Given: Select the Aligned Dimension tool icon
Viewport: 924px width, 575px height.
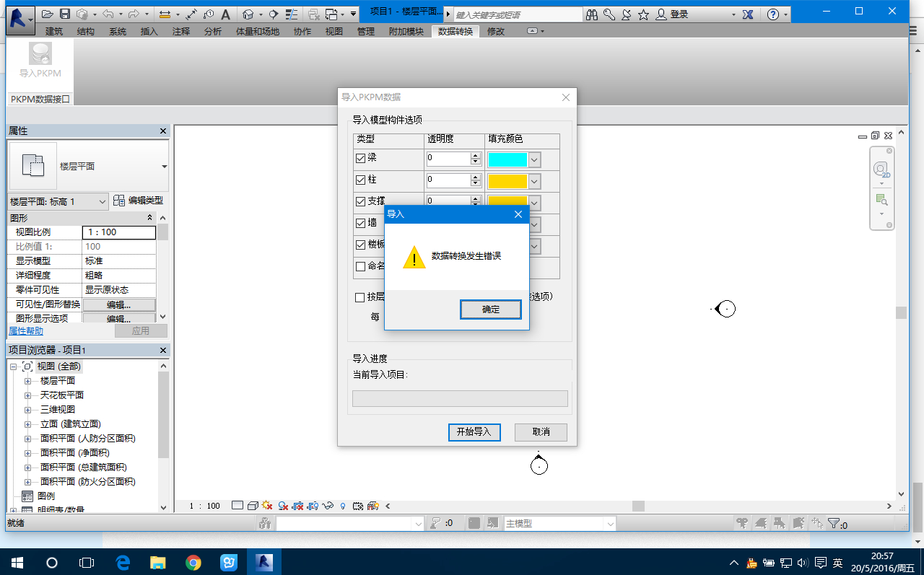Looking at the screenshot, I should [191, 14].
